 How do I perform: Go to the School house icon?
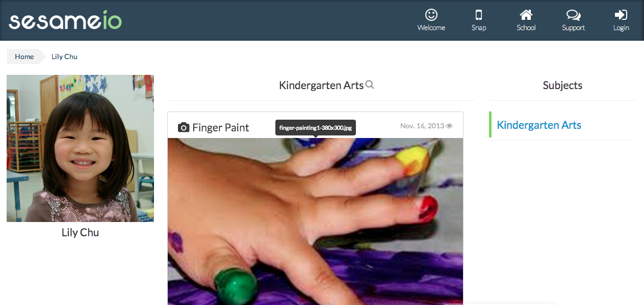point(526,15)
